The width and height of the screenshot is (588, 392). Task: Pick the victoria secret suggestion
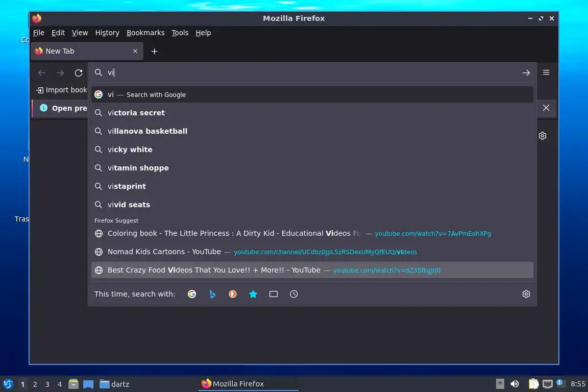(312, 113)
